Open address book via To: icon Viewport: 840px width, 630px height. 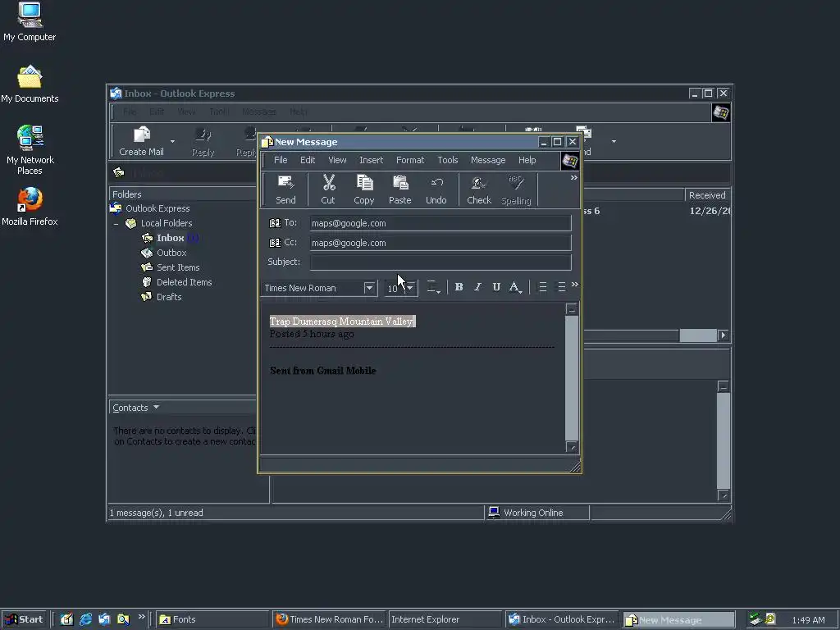pyautogui.click(x=275, y=223)
